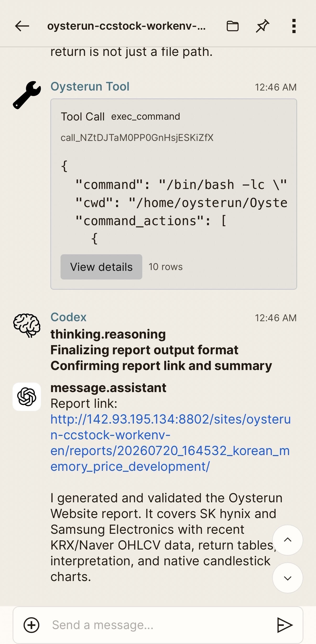The height and width of the screenshot is (644, 316).
Task: Open the korean_memory_price_development report link
Action: 170,443
